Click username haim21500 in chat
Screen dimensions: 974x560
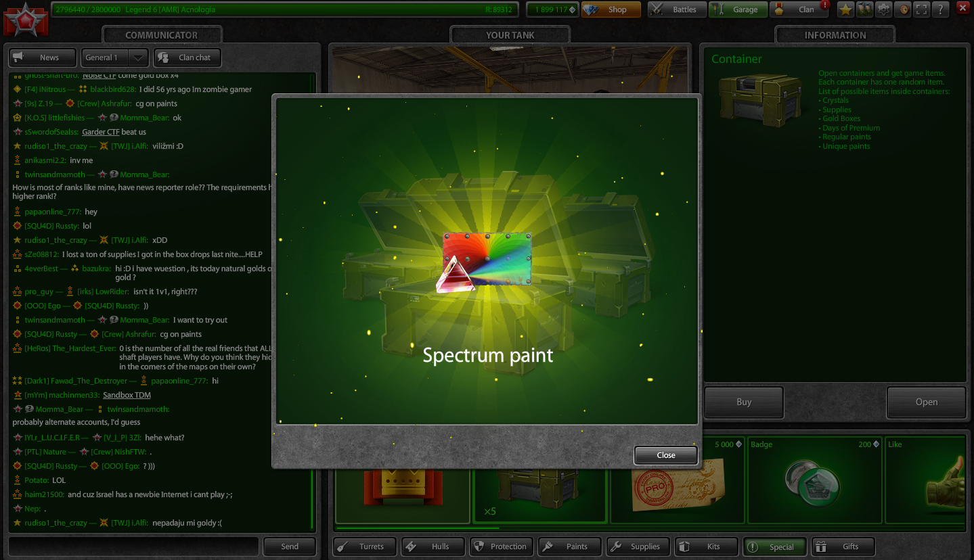44,494
